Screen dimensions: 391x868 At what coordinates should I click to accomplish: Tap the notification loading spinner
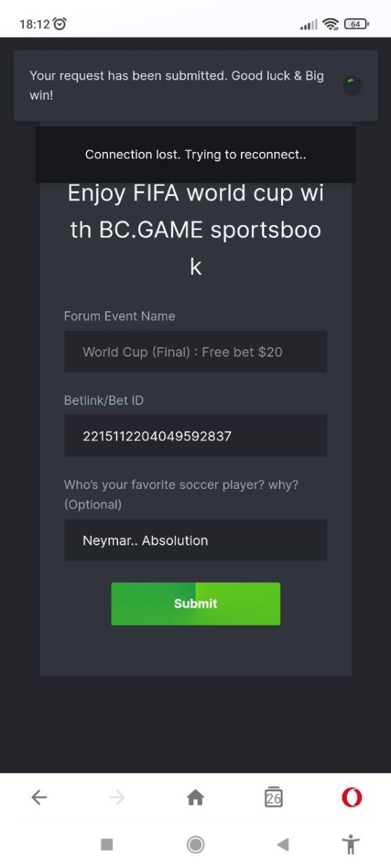click(352, 85)
